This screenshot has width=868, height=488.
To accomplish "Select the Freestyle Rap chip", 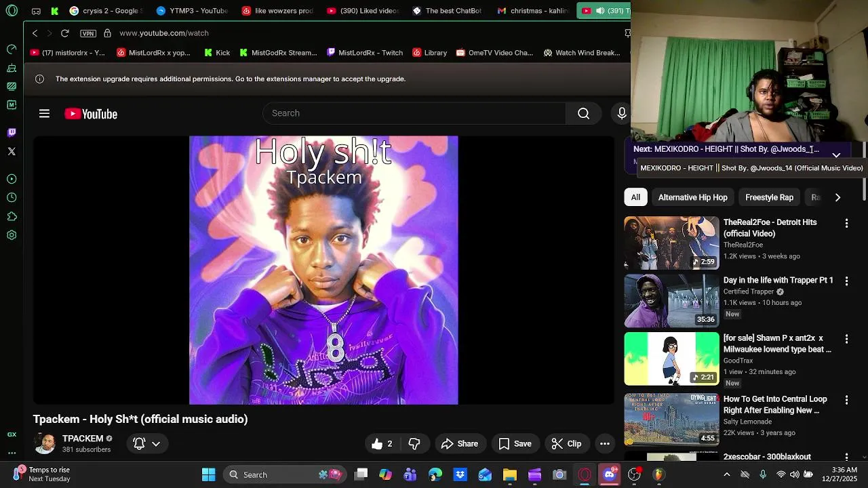I will (x=769, y=197).
